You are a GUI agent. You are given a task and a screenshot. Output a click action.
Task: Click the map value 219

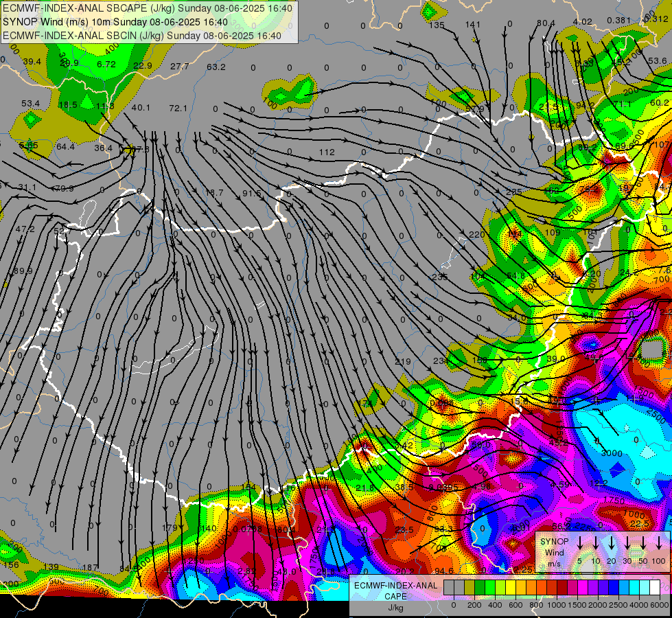[402, 362]
